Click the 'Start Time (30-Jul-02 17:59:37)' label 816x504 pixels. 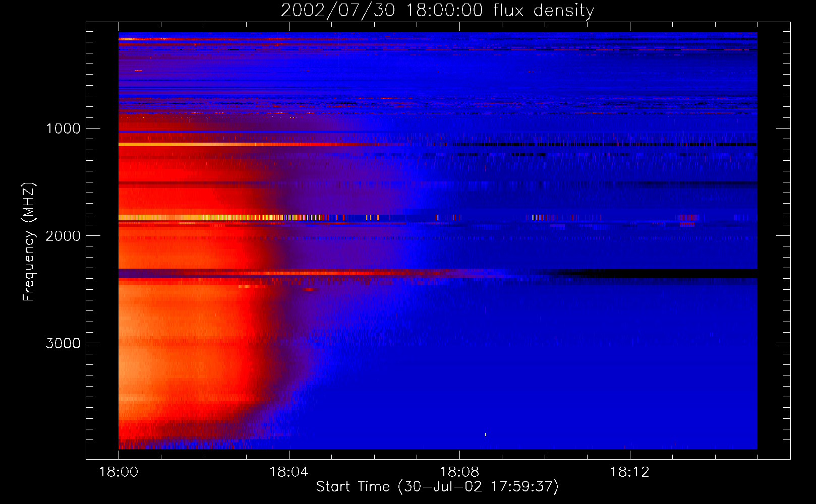pos(437,487)
